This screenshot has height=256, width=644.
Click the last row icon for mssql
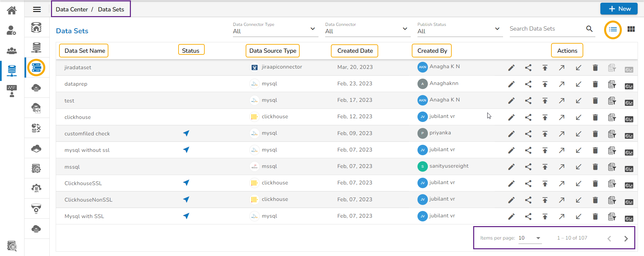tap(629, 169)
